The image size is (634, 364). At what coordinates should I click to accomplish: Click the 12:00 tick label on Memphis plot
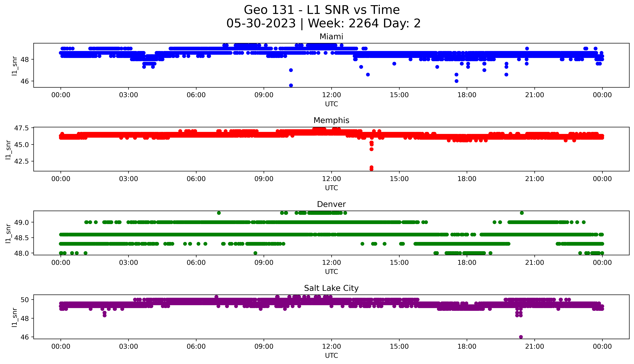point(331,179)
